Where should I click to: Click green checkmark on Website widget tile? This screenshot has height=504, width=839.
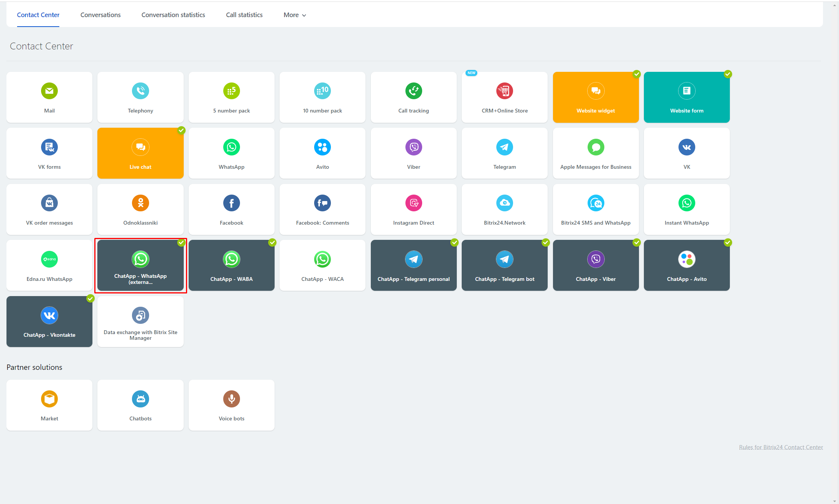(637, 74)
